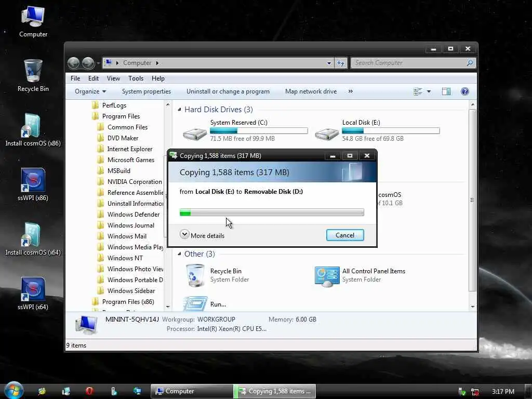Open the view options dropdown arrow
The height and width of the screenshot is (399, 532).
[x=429, y=91]
